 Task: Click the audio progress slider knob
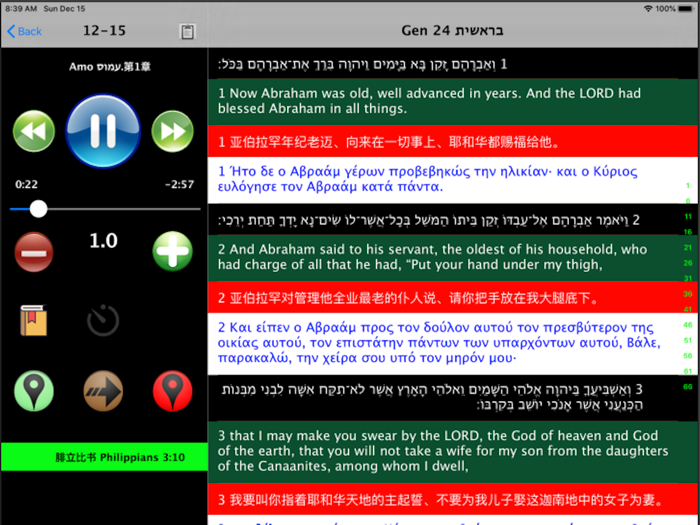[38, 209]
